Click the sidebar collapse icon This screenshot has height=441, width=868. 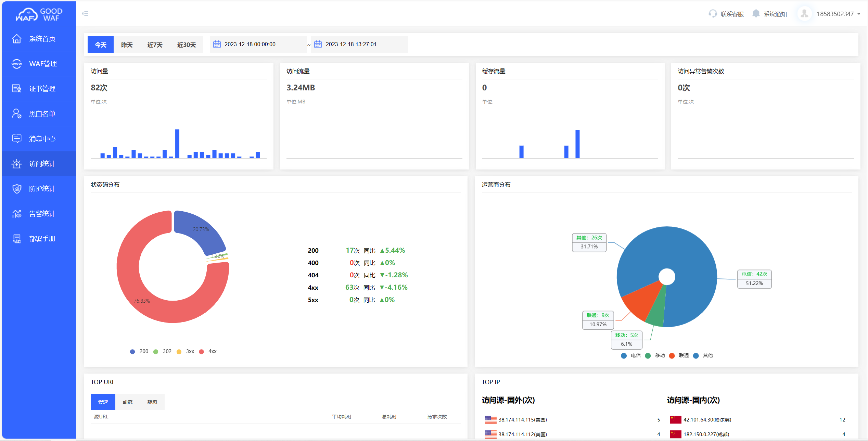point(85,14)
